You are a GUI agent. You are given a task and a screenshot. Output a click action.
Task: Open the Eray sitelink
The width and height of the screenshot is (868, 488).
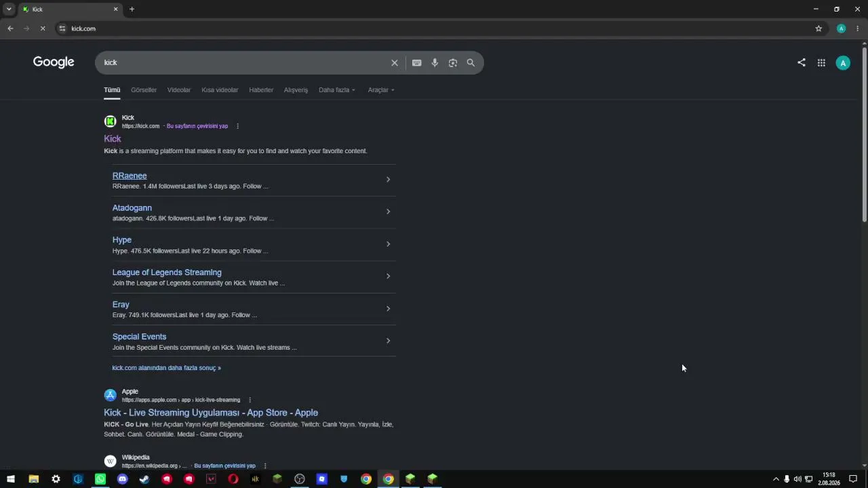121,304
